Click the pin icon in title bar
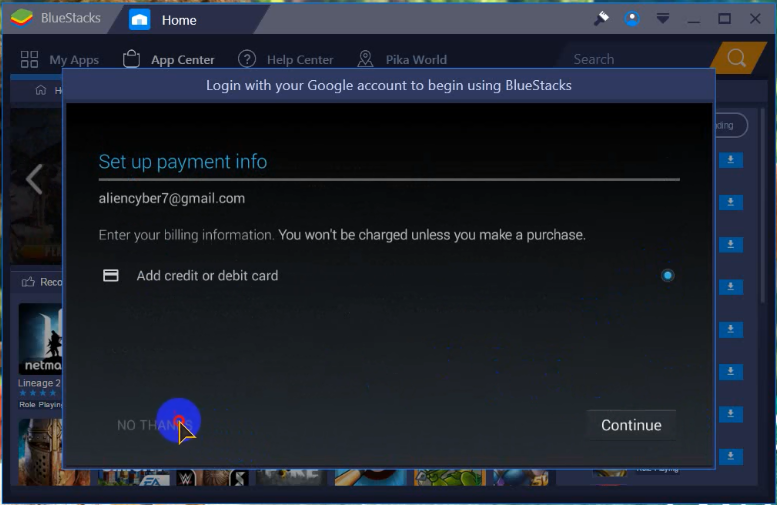Screen dimensions: 777x505 [601, 19]
